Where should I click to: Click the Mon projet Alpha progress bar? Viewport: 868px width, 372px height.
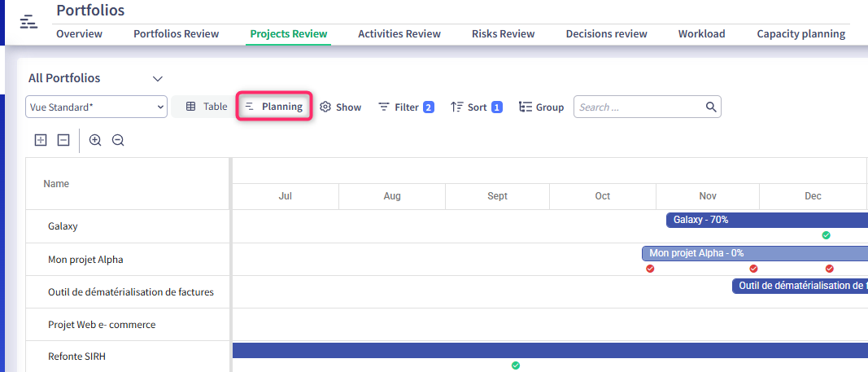(753, 253)
